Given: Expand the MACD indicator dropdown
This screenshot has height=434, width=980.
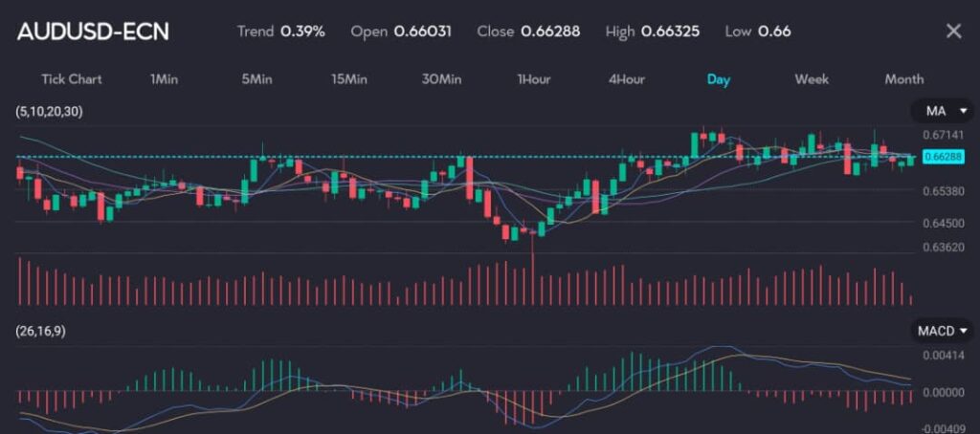Looking at the screenshot, I should pos(943,331).
